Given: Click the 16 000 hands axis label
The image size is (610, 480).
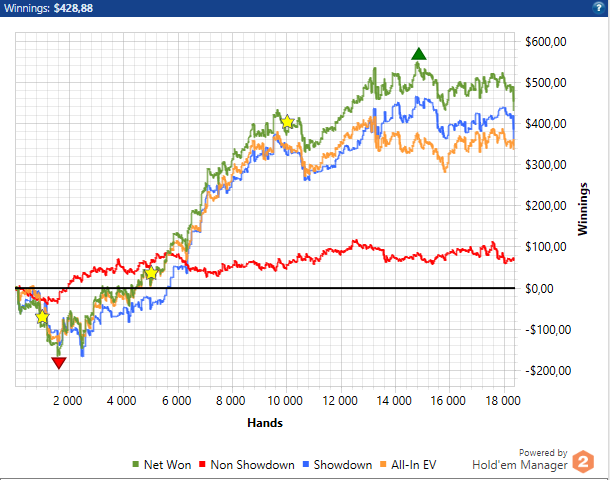Looking at the screenshot, I should click(x=448, y=401).
